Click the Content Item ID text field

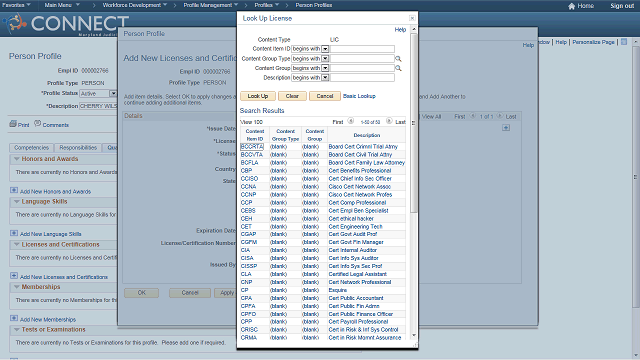tap(362, 49)
